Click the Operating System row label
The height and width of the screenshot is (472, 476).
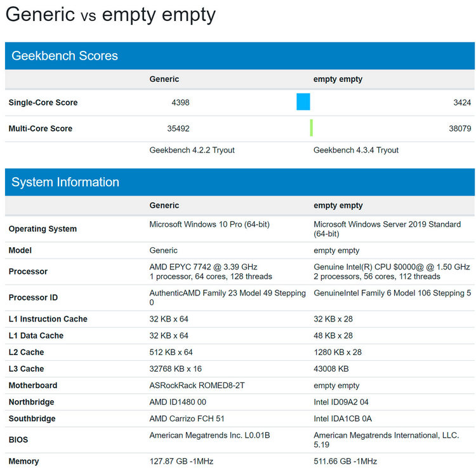(x=43, y=229)
